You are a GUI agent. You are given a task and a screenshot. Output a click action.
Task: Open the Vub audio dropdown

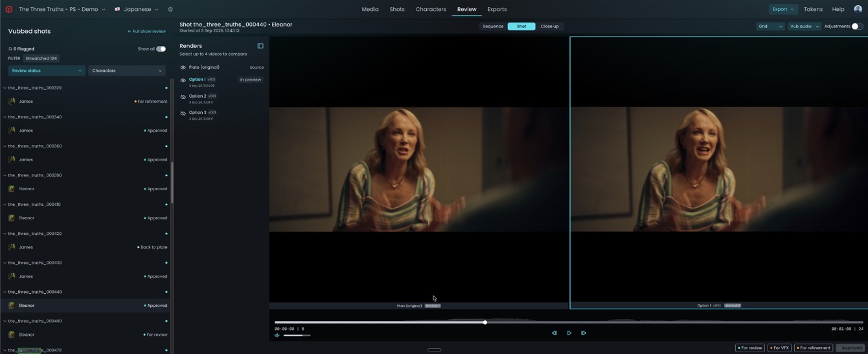pyautogui.click(x=805, y=27)
